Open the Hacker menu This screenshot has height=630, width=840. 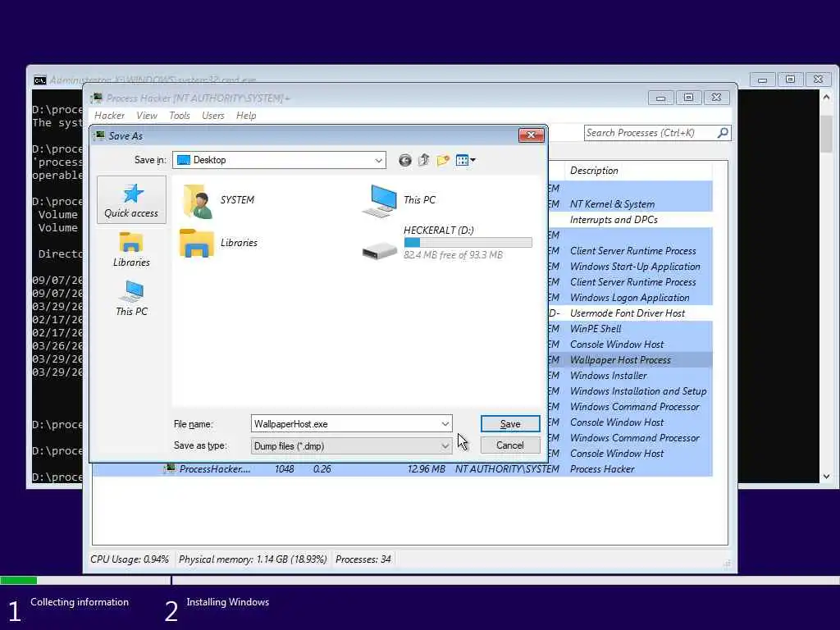109,115
